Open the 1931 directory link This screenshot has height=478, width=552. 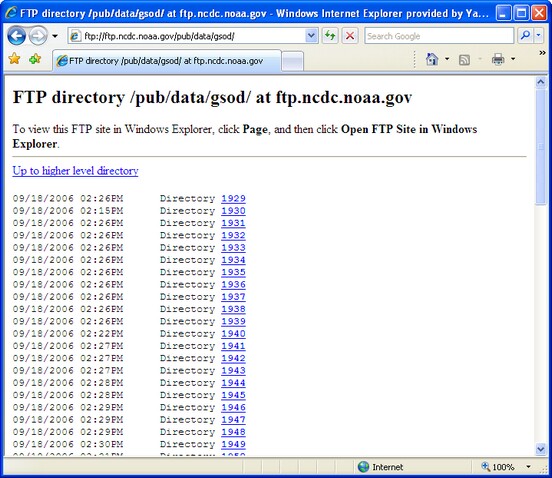[x=233, y=223]
